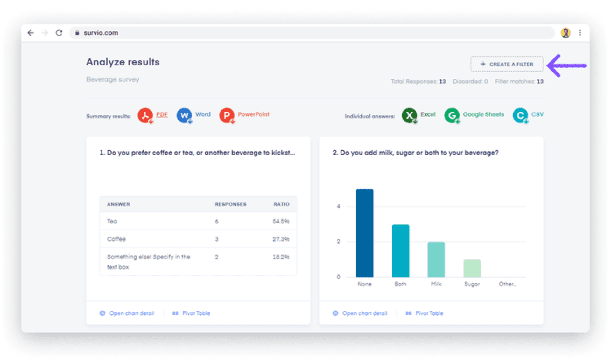
Task: Click the Beverage survey title
Action: tap(112, 79)
